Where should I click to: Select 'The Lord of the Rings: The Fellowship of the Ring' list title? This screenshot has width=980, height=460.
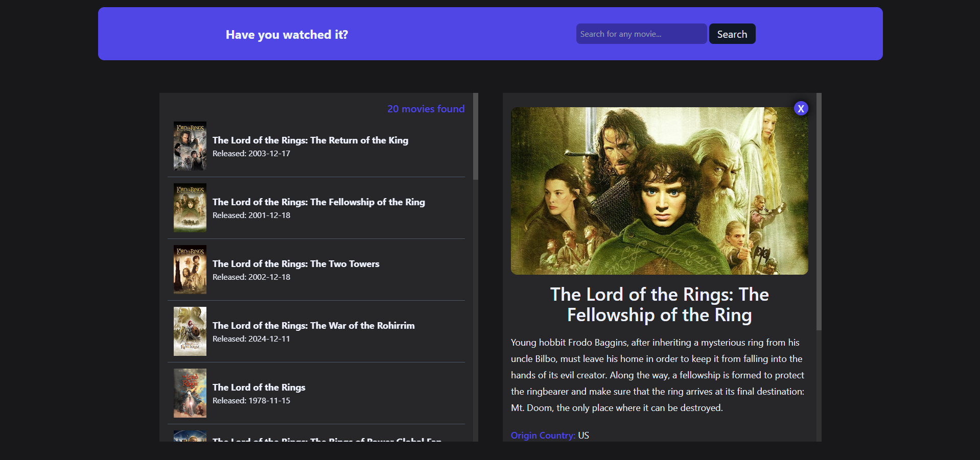coord(319,202)
